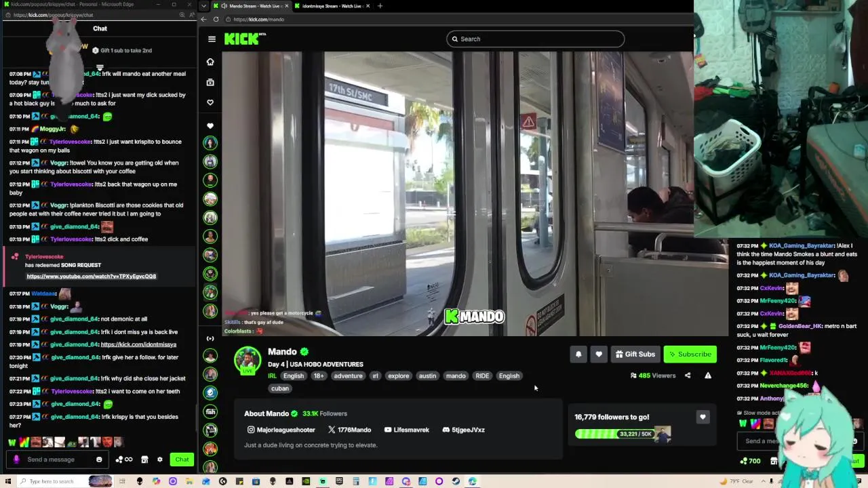The height and width of the screenshot is (488, 868).
Task: Click heart button in followers goal card
Action: 703,417
